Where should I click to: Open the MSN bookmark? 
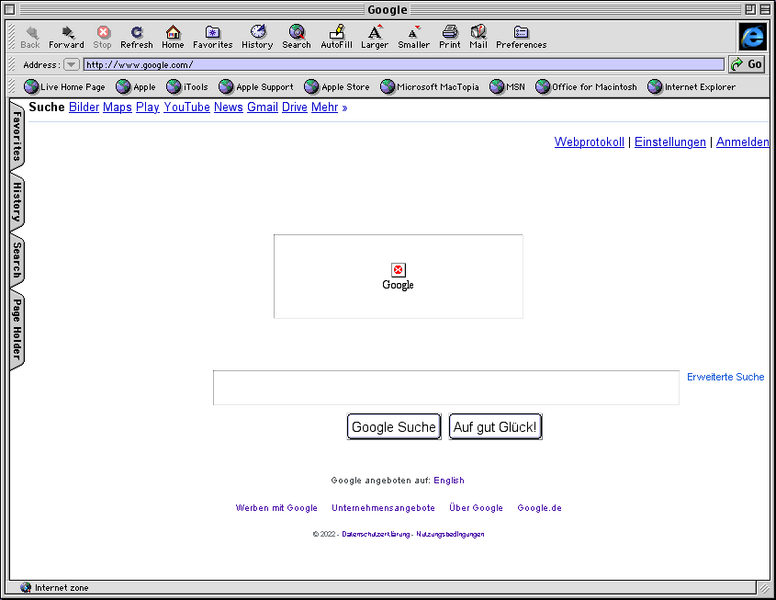(x=507, y=87)
